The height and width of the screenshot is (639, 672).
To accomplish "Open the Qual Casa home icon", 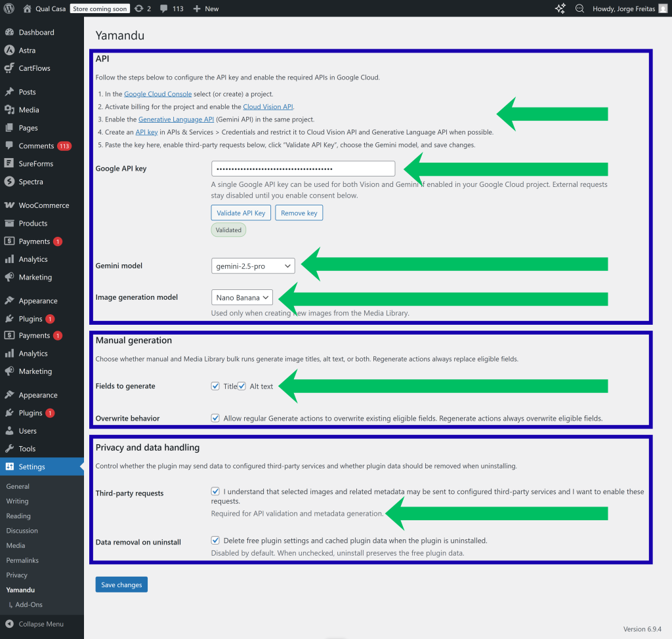I will click(x=27, y=9).
